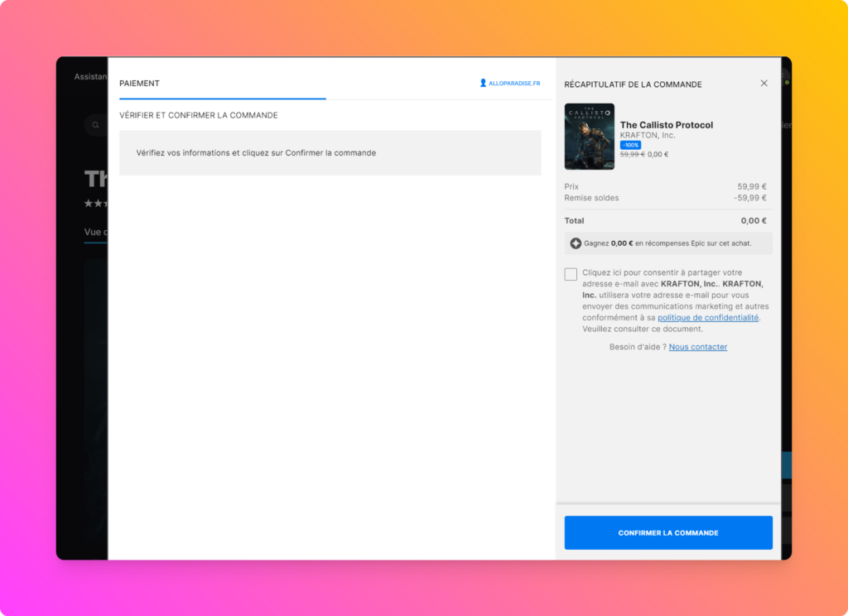Click the search magnifier icon in background
This screenshot has height=616, width=848.
95,126
